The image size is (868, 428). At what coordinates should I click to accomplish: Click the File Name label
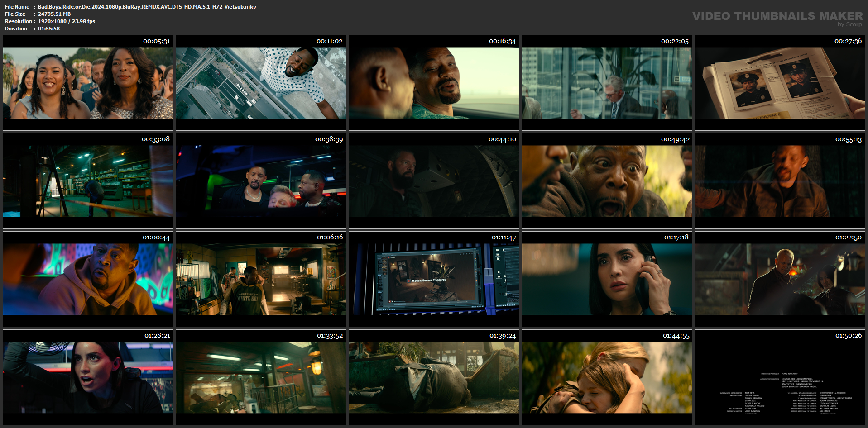[x=17, y=7]
